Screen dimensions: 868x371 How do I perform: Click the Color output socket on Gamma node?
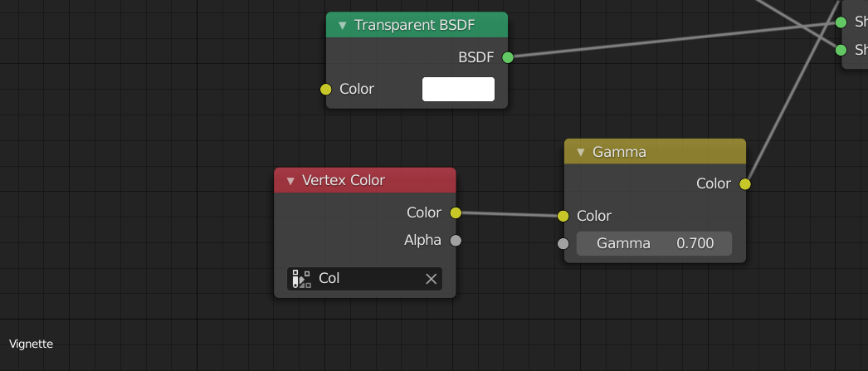pos(745,183)
